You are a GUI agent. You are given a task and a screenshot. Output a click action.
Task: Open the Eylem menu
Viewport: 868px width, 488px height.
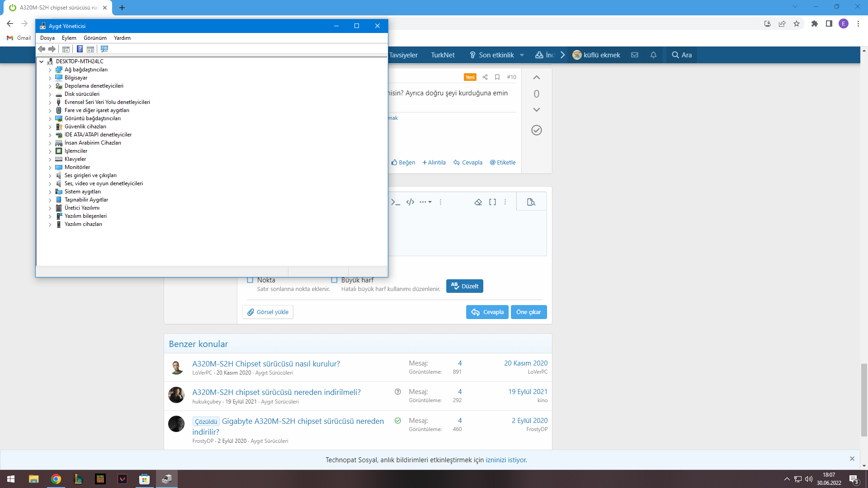tap(69, 38)
